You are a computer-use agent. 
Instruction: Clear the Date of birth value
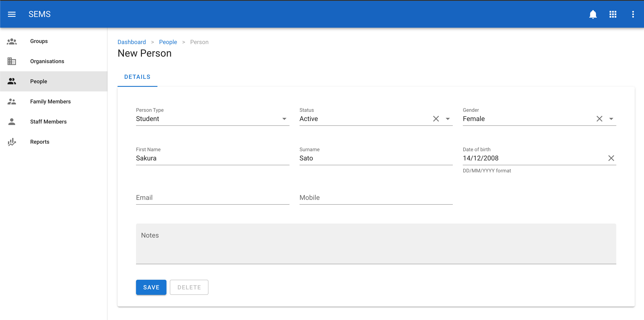pyautogui.click(x=611, y=158)
